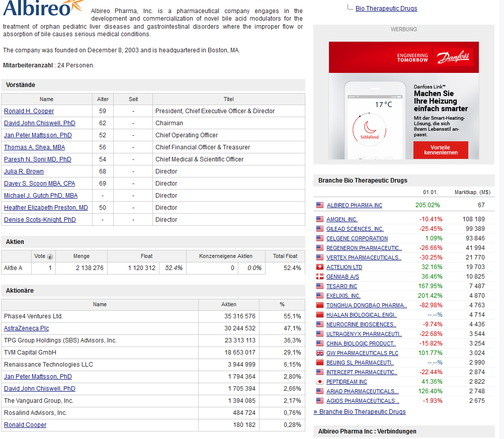Image resolution: width=504 pixels, height=439 pixels.
Task: Click the Chinese flag beside Hualan Biological
Action: pyautogui.click(x=320, y=315)
